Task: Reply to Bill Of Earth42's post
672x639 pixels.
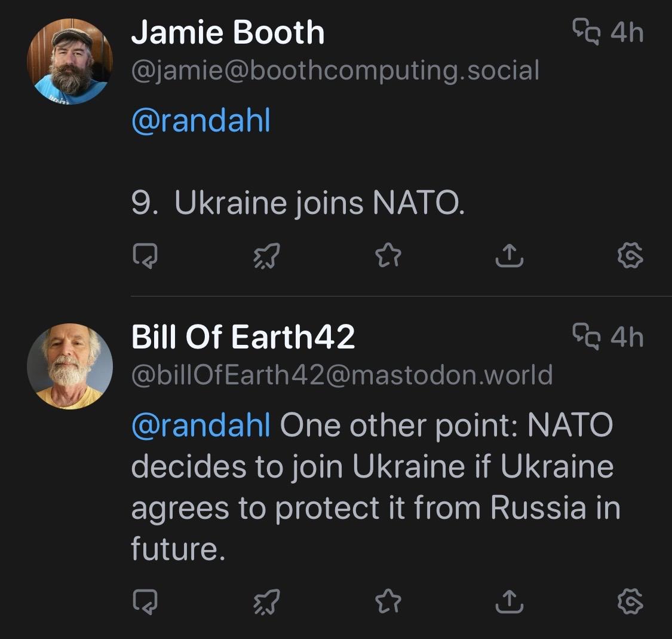Action: (145, 602)
